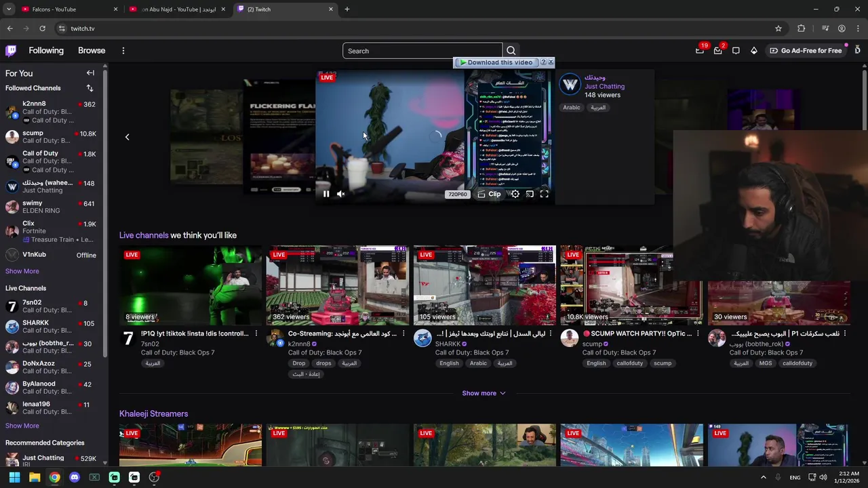Open OBS Studio from the taskbar
Image resolution: width=868 pixels, height=488 pixels.
click(x=154, y=477)
